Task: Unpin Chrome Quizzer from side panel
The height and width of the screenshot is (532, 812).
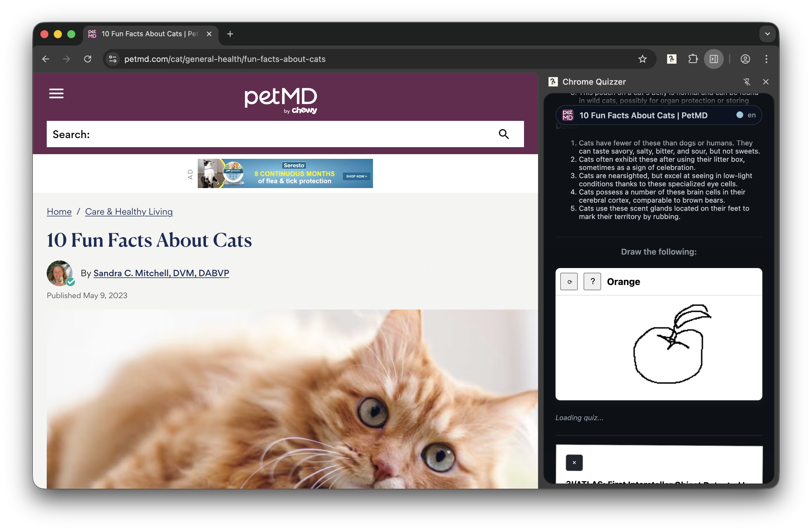Action: click(747, 82)
